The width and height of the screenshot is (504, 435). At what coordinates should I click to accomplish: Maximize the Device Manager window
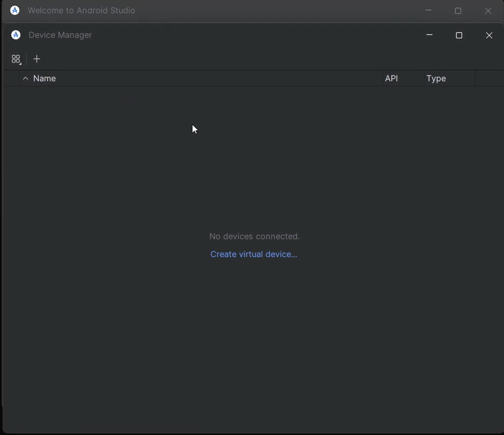click(459, 35)
